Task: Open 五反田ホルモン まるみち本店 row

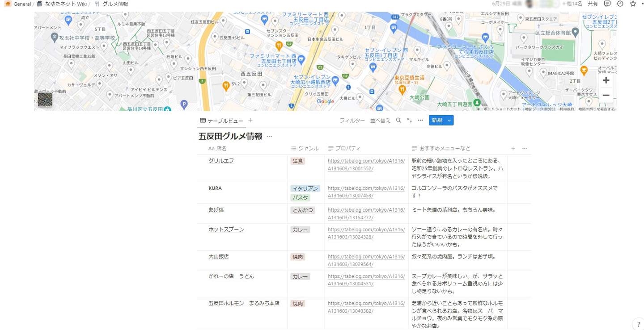Action: pyautogui.click(x=244, y=304)
